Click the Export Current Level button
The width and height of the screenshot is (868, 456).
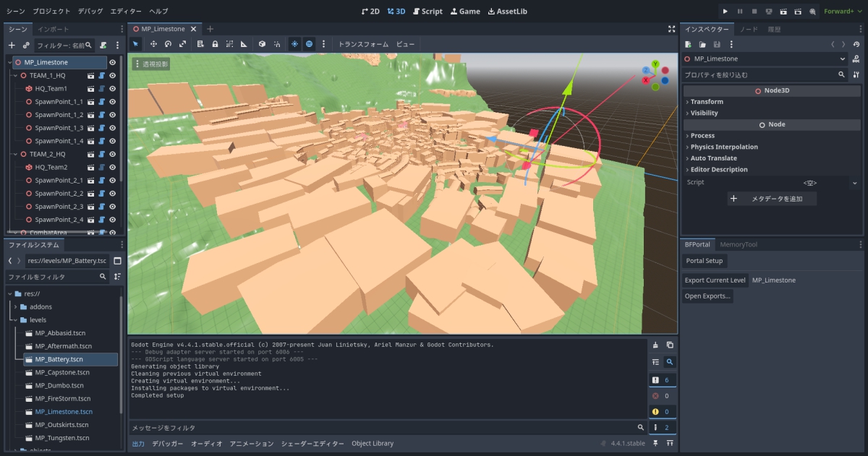tap(715, 280)
